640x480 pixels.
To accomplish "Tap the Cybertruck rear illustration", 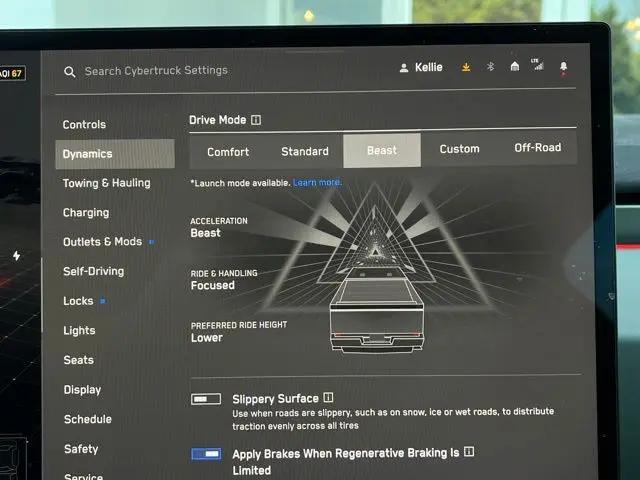I will click(x=376, y=310).
